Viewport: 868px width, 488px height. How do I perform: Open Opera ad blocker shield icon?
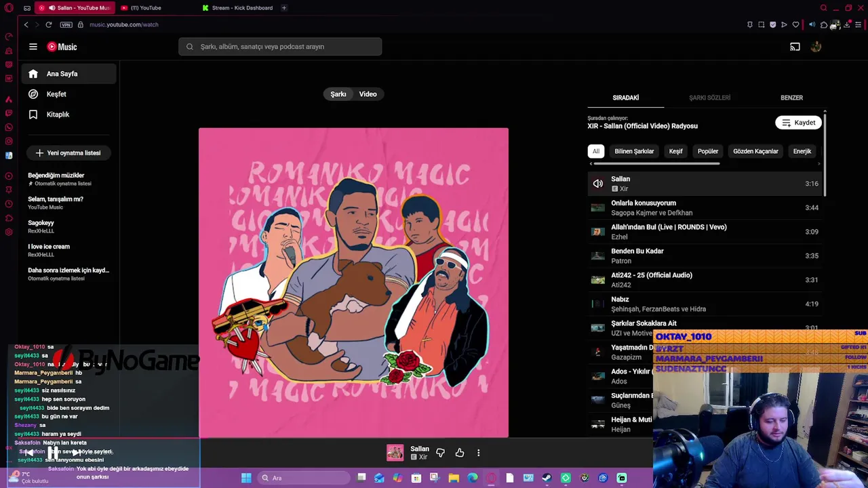(x=772, y=24)
